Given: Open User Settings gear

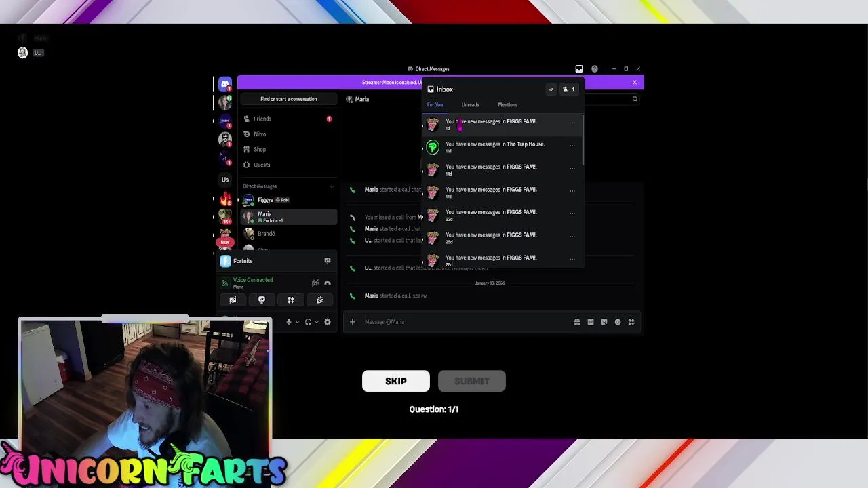Looking at the screenshot, I should click(x=328, y=322).
